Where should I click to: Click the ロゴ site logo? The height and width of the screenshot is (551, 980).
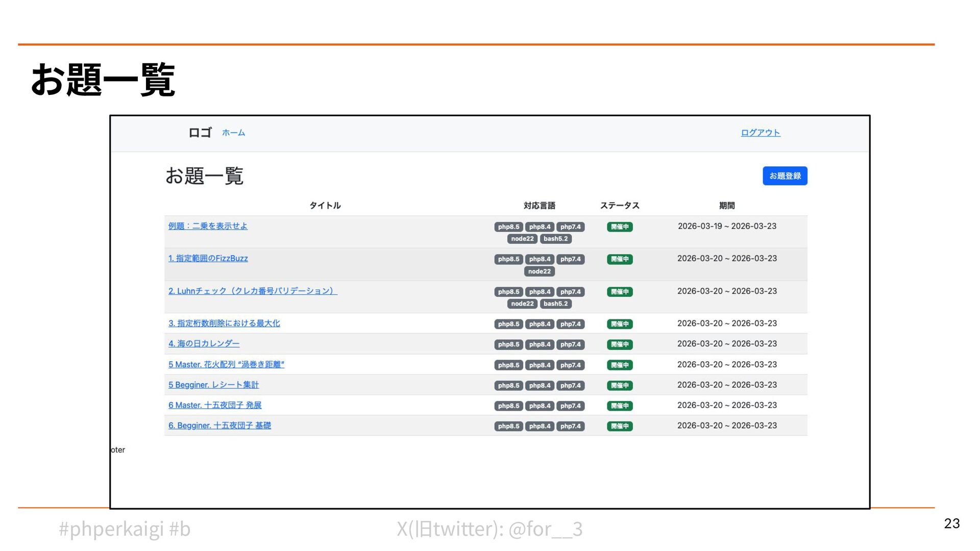[200, 133]
